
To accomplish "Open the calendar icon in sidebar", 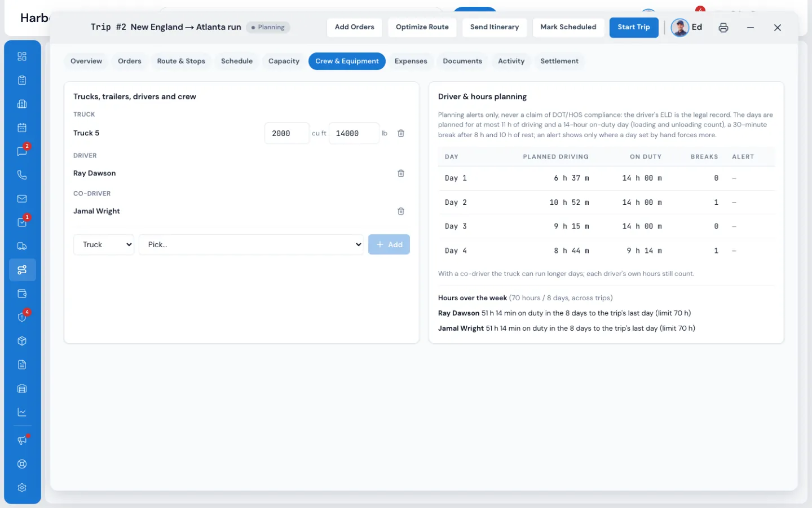I will point(22,128).
